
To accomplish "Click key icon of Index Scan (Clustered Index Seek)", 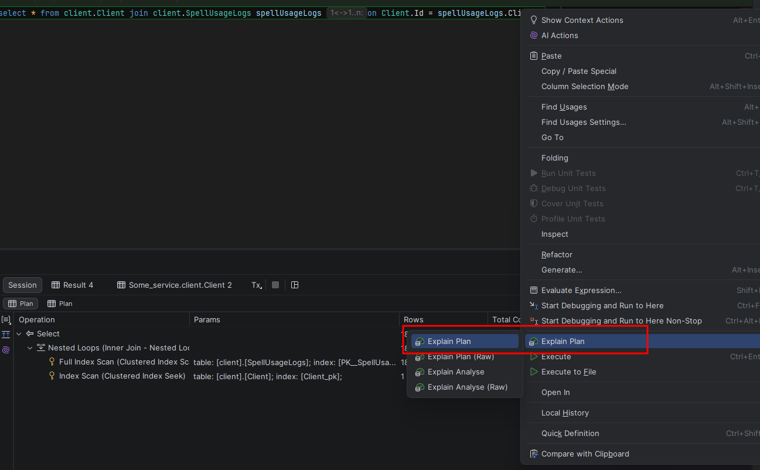I will (x=52, y=376).
